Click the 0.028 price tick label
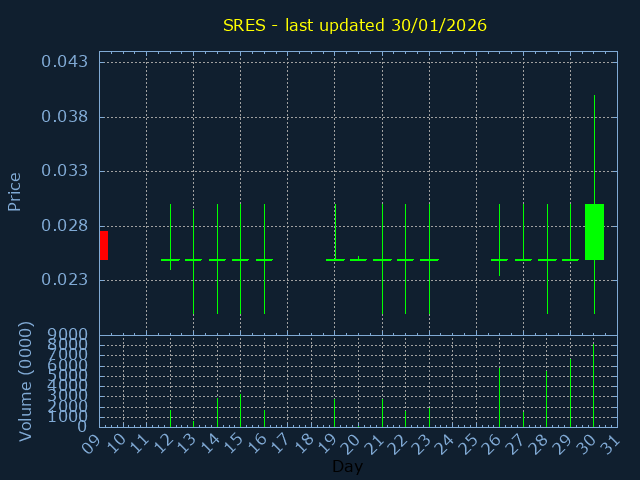 [64, 226]
